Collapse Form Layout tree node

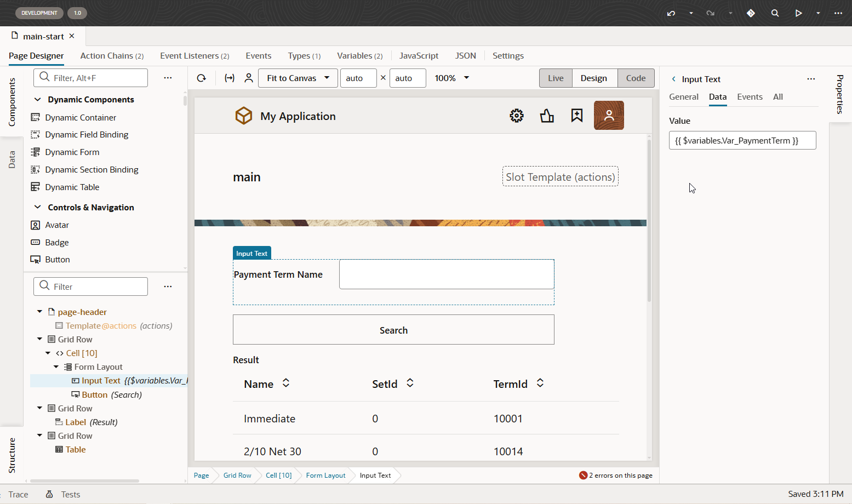click(56, 367)
